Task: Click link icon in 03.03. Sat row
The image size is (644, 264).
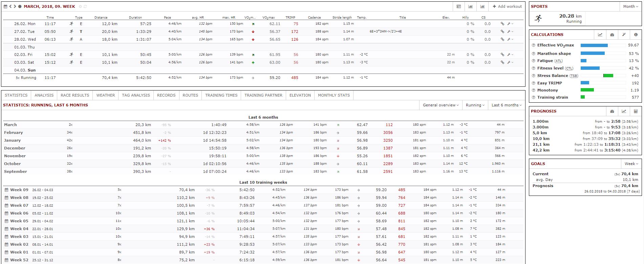Action: [502, 62]
